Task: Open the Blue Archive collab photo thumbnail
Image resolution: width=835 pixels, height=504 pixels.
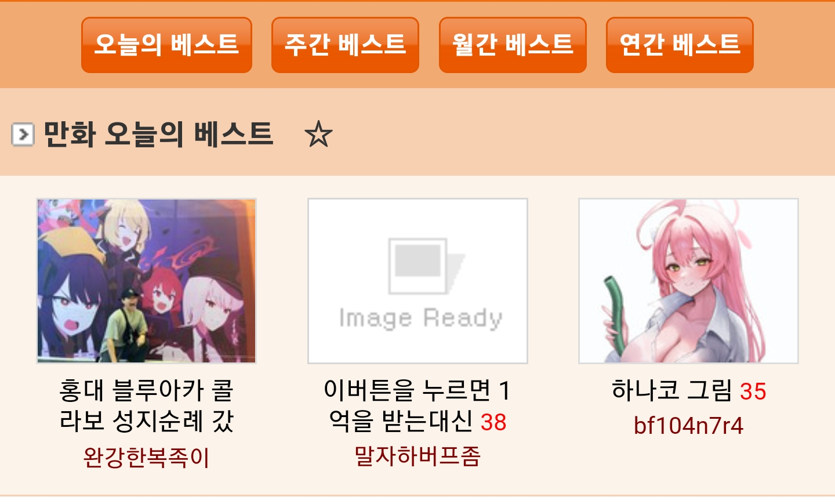Action: (x=146, y=281)
